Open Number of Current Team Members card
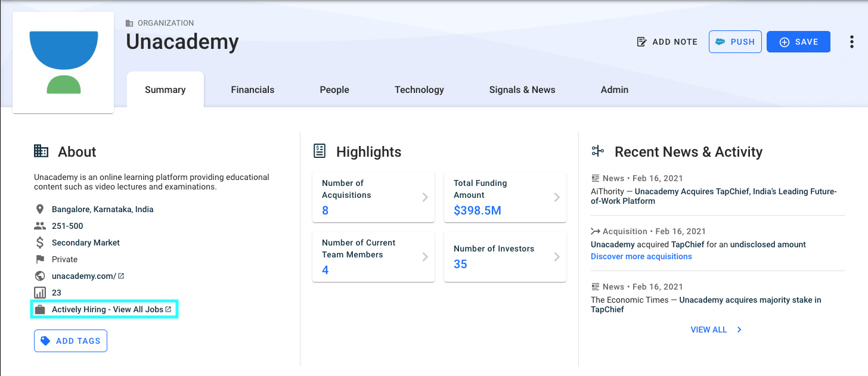 click(373, 257)
